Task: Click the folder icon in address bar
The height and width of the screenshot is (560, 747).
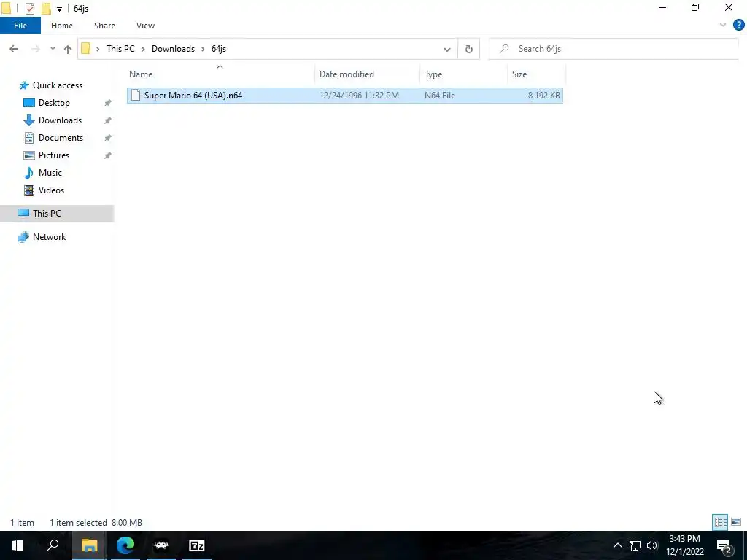Action: 86,49
